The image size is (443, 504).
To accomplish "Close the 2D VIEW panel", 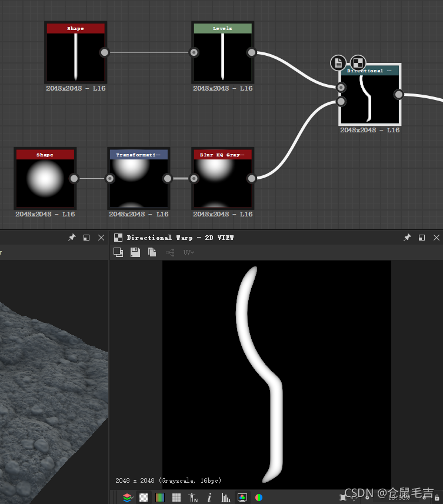I will click(x=437, y=238).
